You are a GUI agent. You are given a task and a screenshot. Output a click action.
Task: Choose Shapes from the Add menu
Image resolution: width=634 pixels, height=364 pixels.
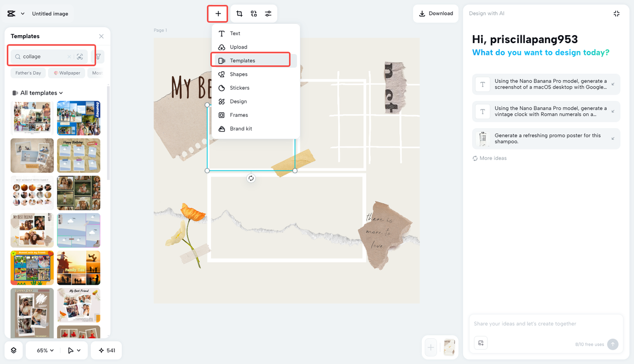[x=256, y=74]
